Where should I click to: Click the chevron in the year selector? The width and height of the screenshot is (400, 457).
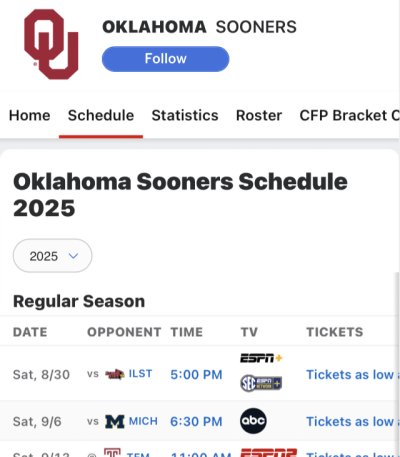[x=73, y=256]
